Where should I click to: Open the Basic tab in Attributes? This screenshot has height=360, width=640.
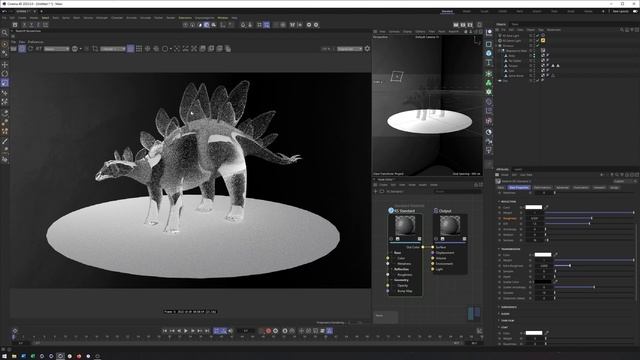pos(501,187)
